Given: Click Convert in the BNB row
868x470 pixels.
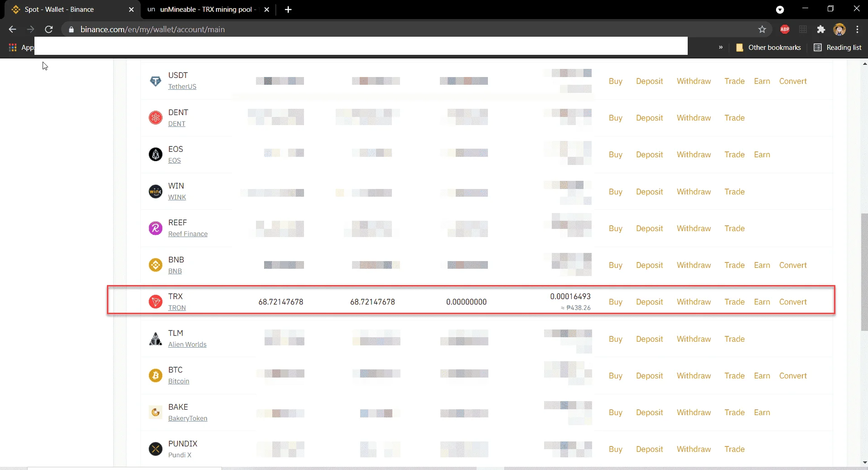Looking at the screenshot, I should (x=793, y=265).
